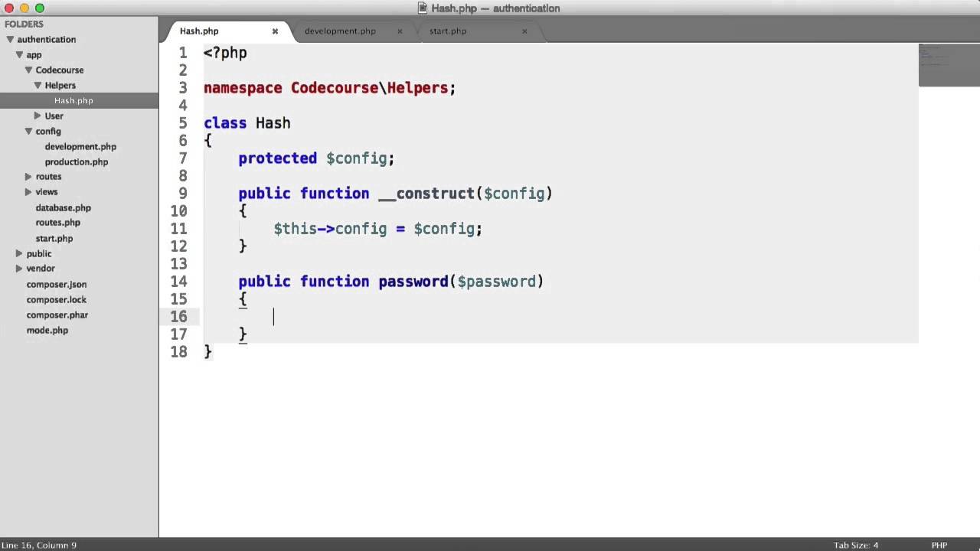Select Hash.php in the sidebar
The image size is (980, 551).
pyautogui.click(x=73, y=100)
